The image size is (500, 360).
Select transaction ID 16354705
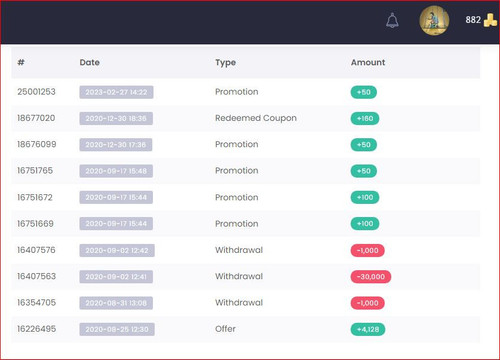coord(37,303)
